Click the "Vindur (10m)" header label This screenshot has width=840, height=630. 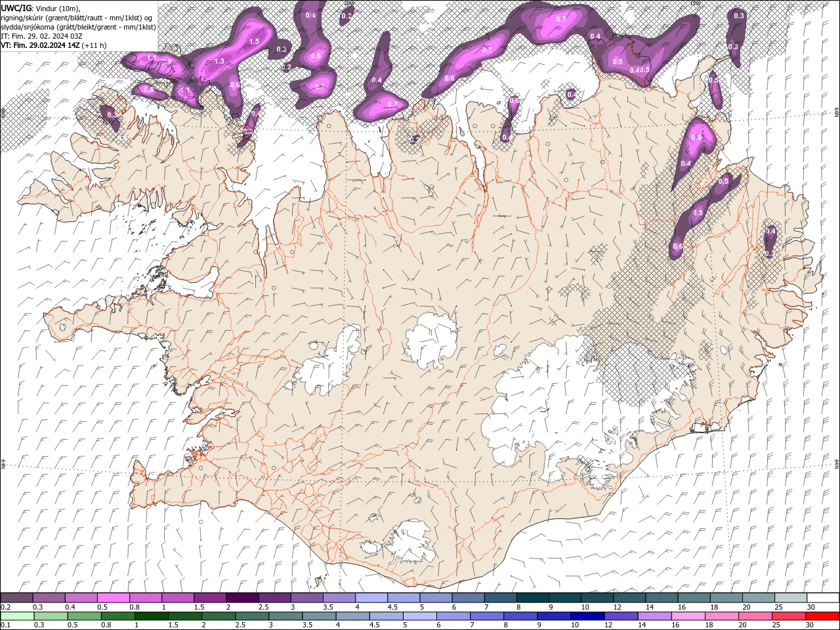[x=57, y=7]
